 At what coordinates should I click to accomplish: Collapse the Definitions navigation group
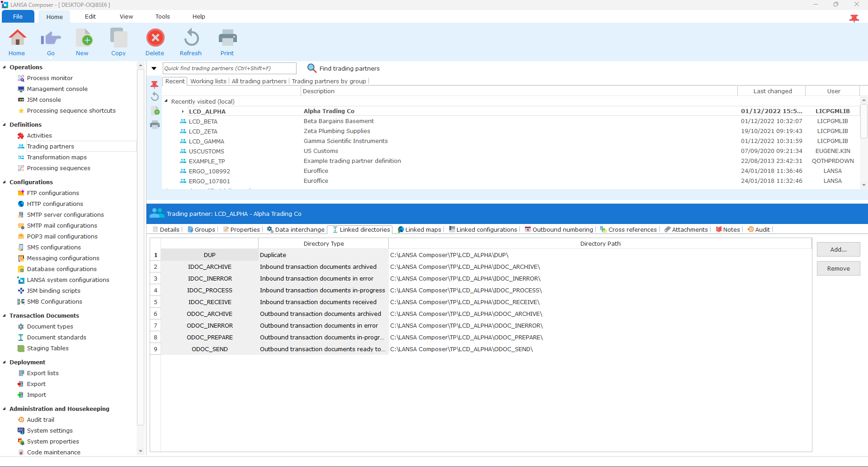(5, 125)
